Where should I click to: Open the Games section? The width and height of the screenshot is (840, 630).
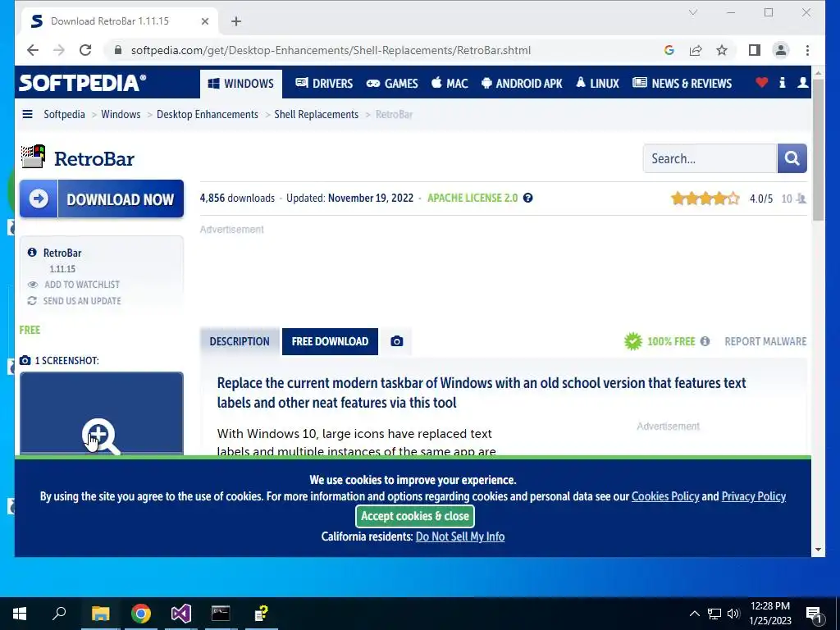coord(392,84)
